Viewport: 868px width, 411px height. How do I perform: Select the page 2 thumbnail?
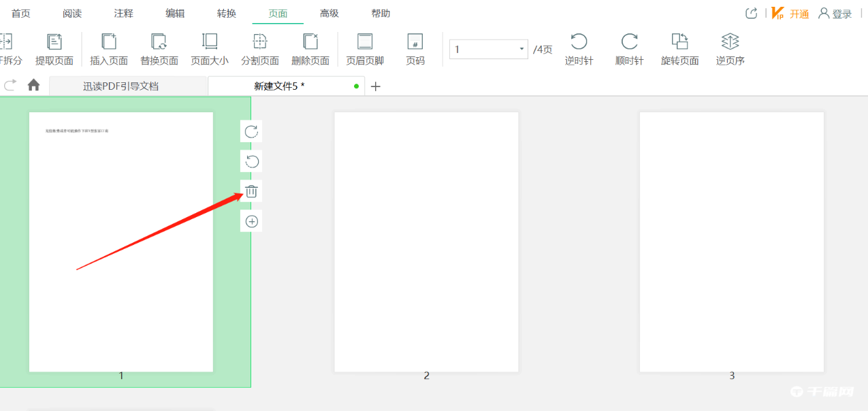426,242
